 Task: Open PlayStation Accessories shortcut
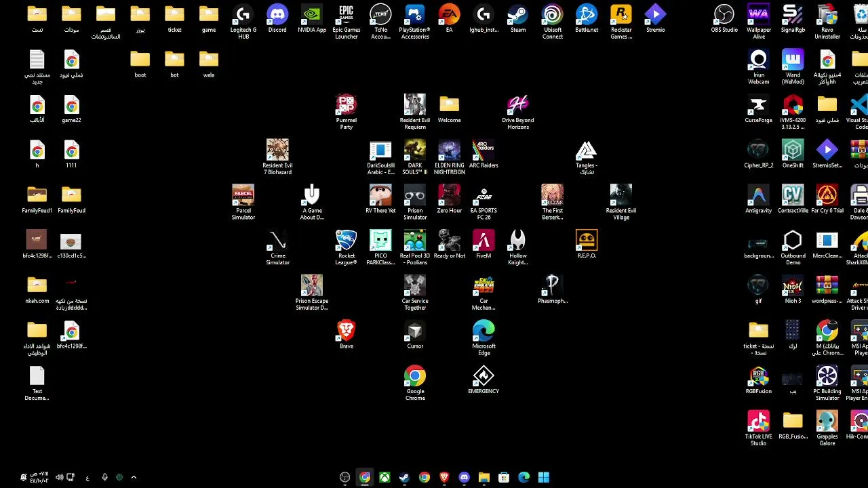coord(415,22)
